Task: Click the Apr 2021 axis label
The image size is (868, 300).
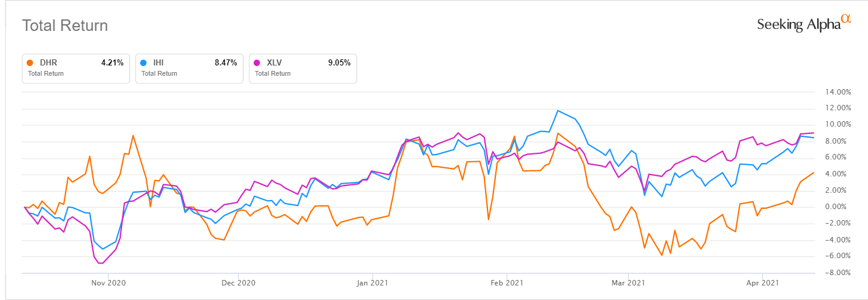Action: pos(762,282)
